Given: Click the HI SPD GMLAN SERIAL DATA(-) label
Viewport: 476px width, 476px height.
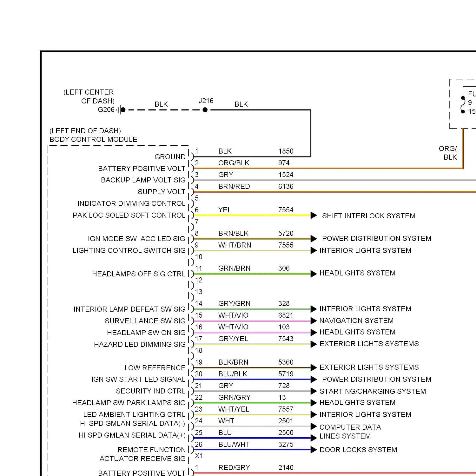Looking at the screenshot, I should [x=132, y=423].
